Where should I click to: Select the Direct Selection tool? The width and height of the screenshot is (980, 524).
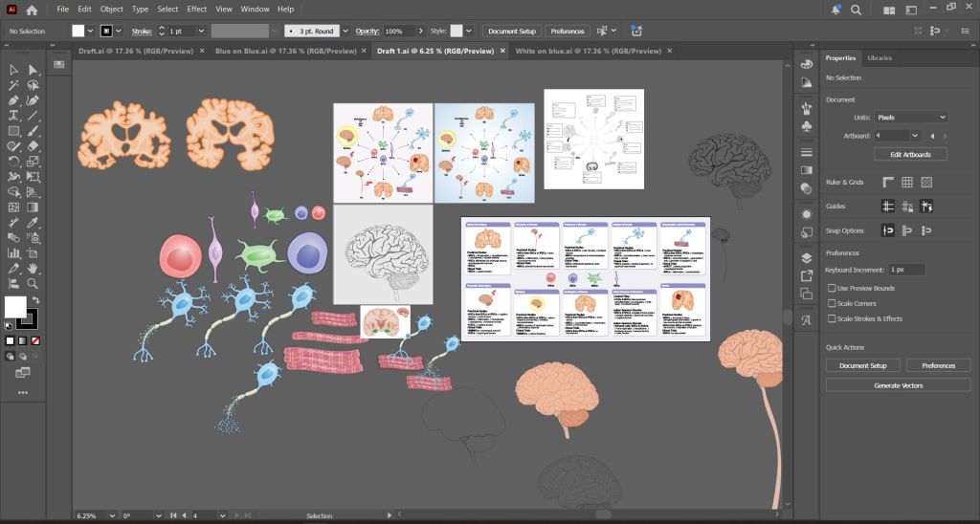(33, 70)
